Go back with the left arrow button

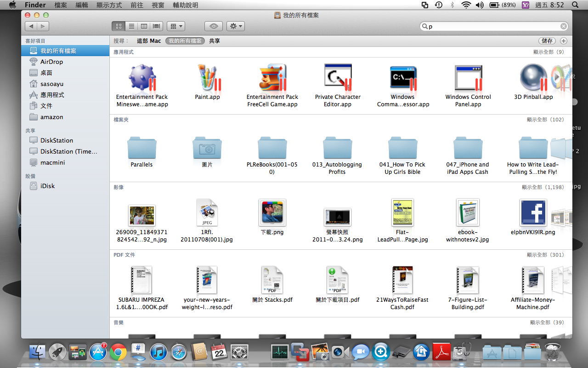[31, 26]
